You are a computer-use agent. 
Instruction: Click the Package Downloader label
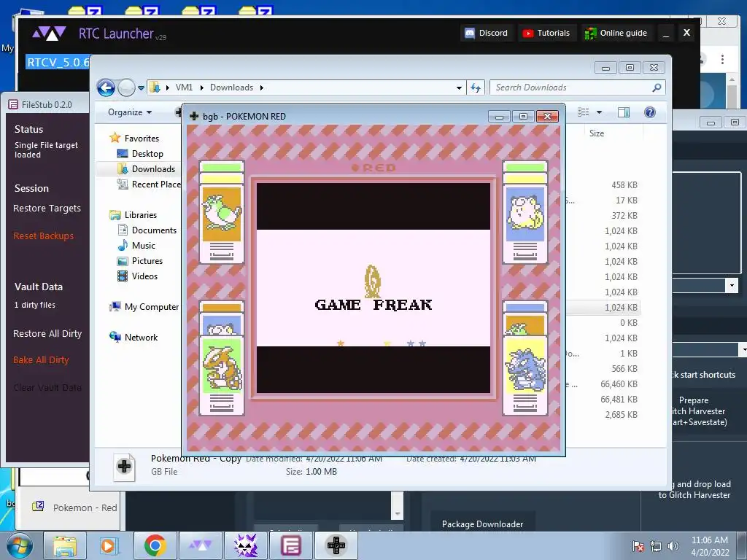coord(483,524)
